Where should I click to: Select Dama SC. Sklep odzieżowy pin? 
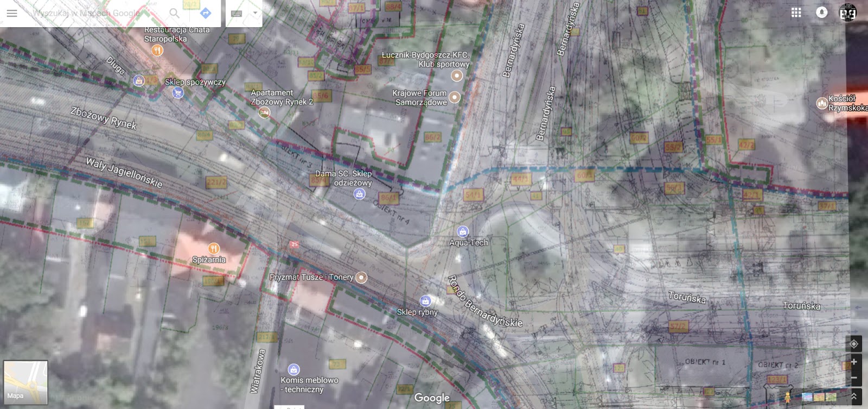coord(359,194)
